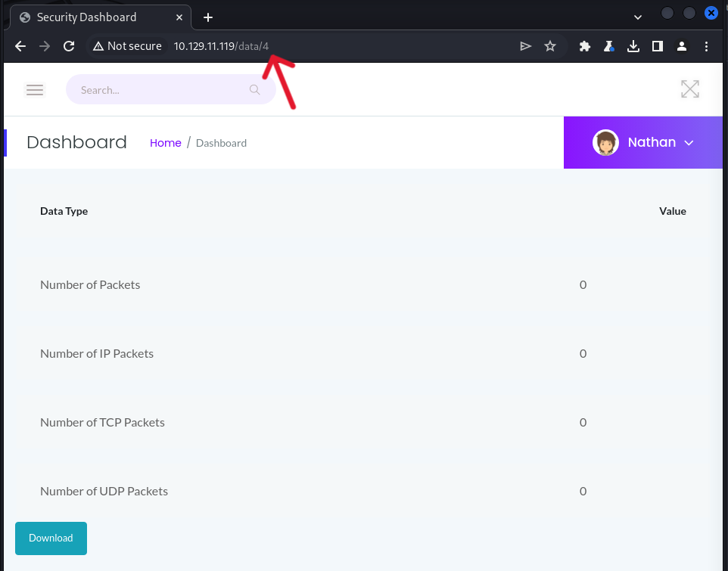The width and height of the screenshot is (728, 571).
Task: Expand the Nathan user dropdown
Action: click(689, 142)
